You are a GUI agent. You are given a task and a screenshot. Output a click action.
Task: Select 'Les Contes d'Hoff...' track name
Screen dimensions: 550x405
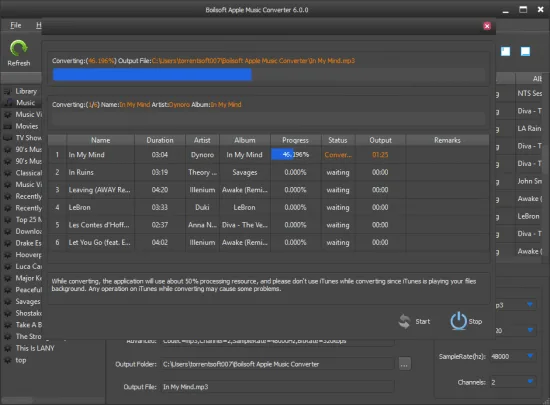click(99, 225)
